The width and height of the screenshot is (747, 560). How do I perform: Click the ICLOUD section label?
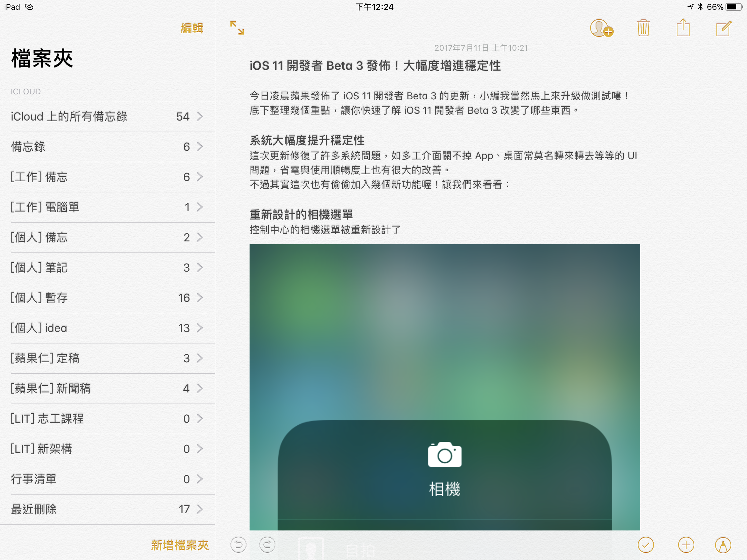pos(26,92)
